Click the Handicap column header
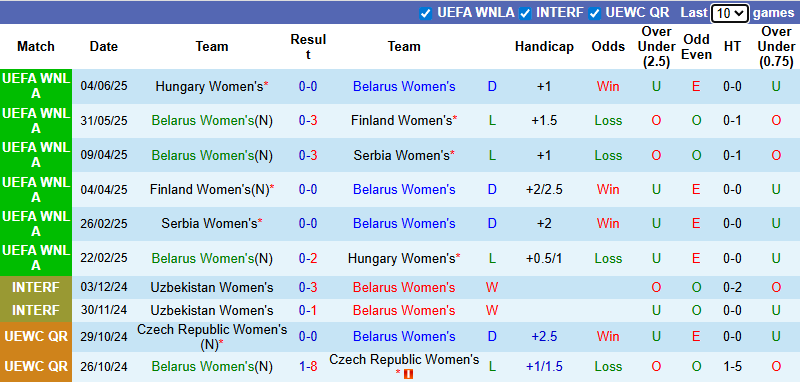The image size is (800, 382). tap(544, 47)
